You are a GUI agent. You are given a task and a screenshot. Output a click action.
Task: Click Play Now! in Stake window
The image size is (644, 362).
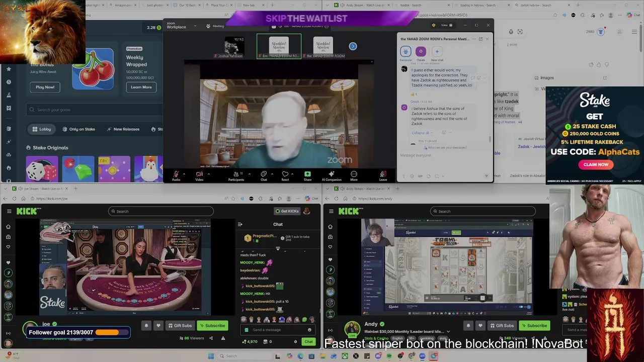coord(45,87)
